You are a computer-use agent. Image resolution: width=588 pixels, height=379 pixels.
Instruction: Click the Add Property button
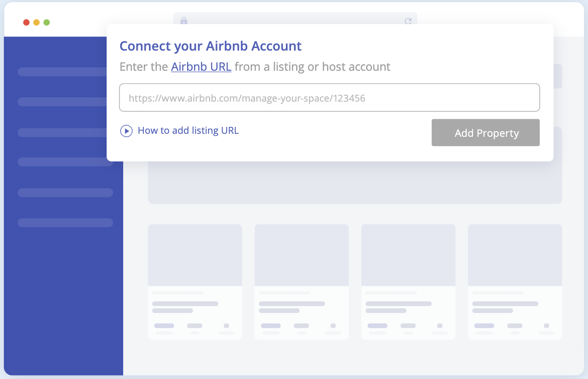pos(485,133)
